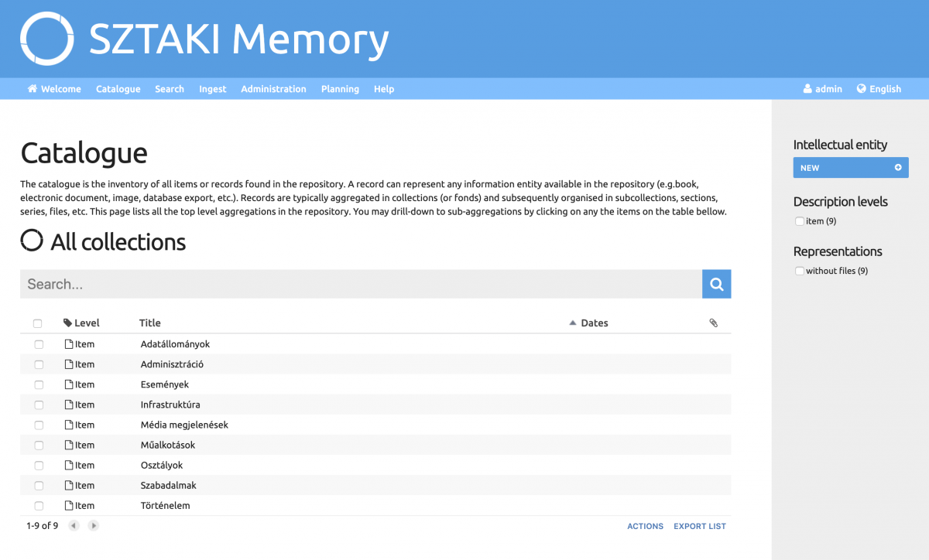
Task: Sort by the Title column header
Action: tap(150, 323)
